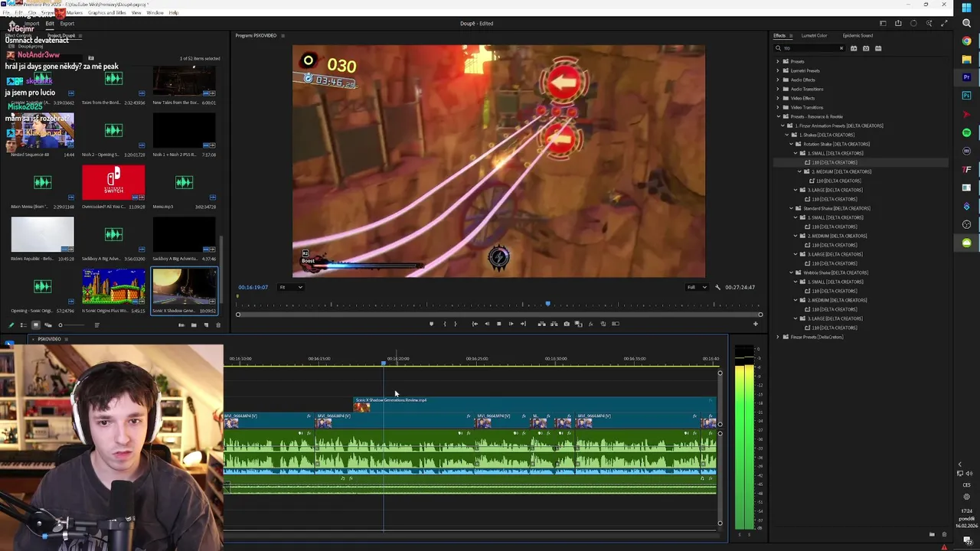Viewport: 980px width, 551px height.
Task: Filter by YUV Effects icon
Action: click(x=878, y=48)
